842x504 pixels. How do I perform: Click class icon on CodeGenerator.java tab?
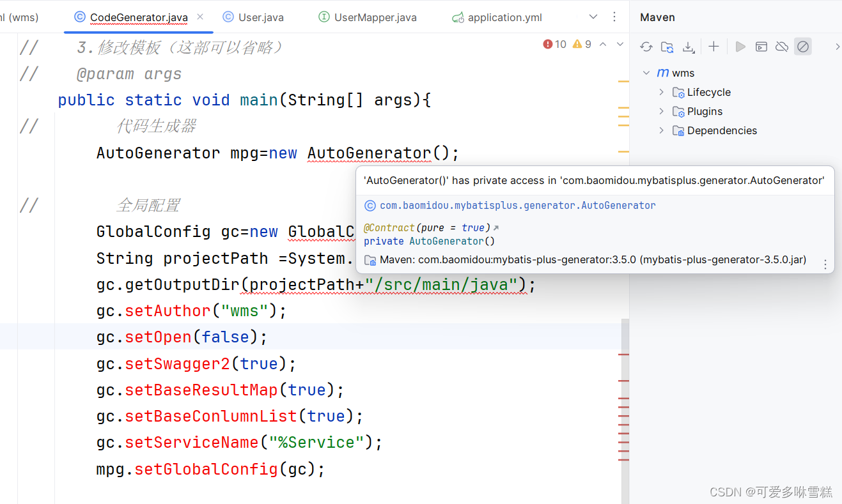click(80, 17)
